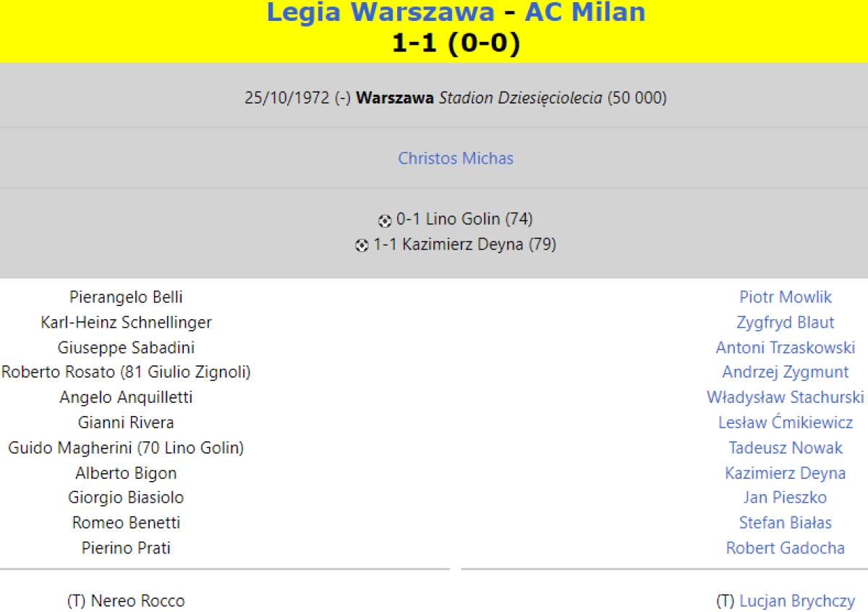This screenshot has height=612, width=868.
Task: Open Piotr Mowlik player page
Action: [786, 297]
